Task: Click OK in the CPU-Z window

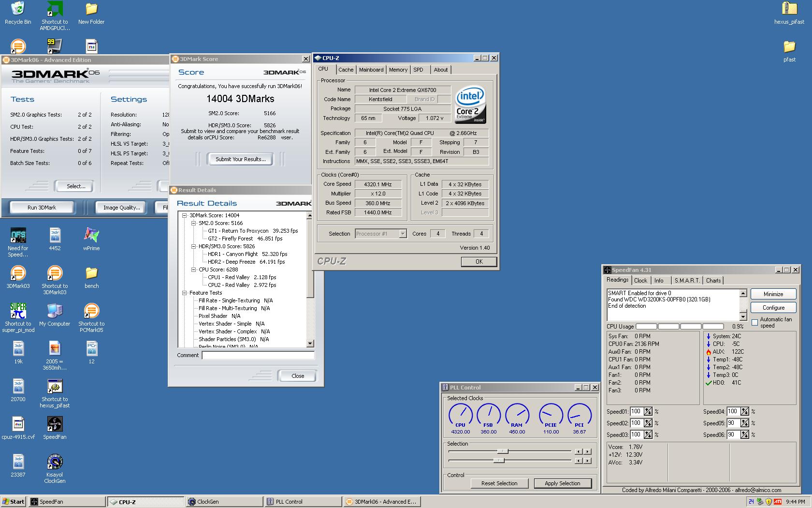Action: click(x=479, y=262)
